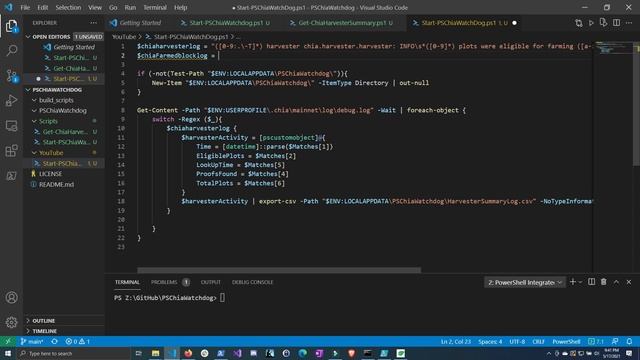The image size is (640, 360).
Task: Split the editor to the right
Action: (x=616, y=23)
